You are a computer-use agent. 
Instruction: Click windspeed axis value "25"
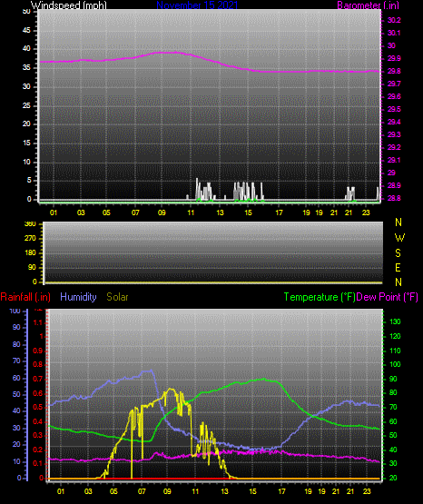(x=26, y=105)
